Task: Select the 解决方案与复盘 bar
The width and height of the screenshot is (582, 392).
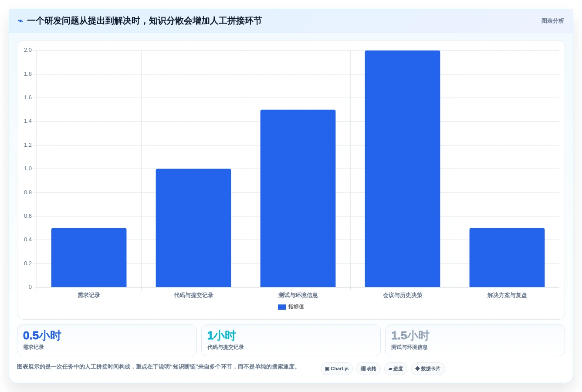Action: [507, 257]
